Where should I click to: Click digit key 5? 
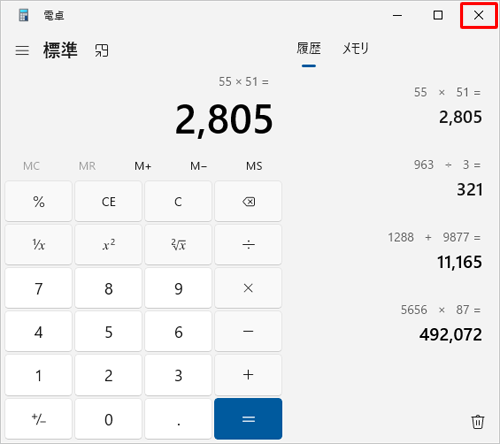[x=109, y=331]
